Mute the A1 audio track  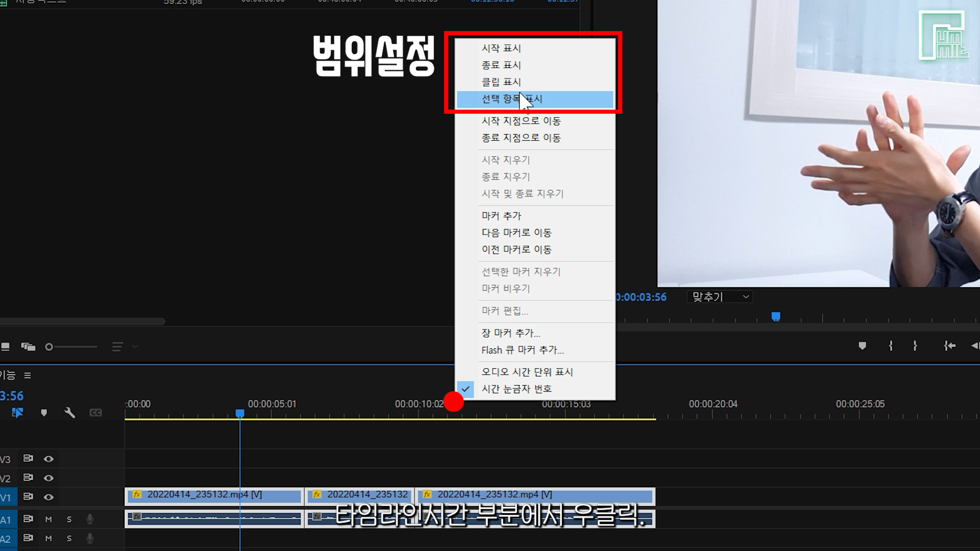click(x=48, y=519)
